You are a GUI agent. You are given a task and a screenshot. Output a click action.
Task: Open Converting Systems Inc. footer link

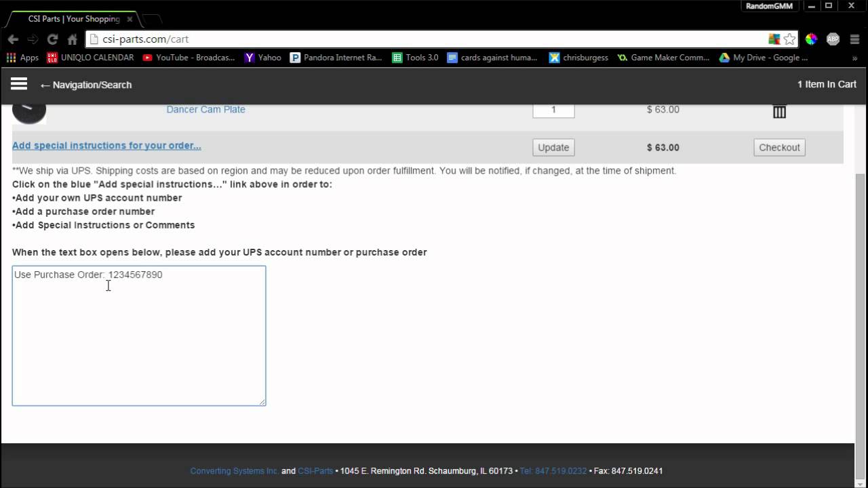235,470
